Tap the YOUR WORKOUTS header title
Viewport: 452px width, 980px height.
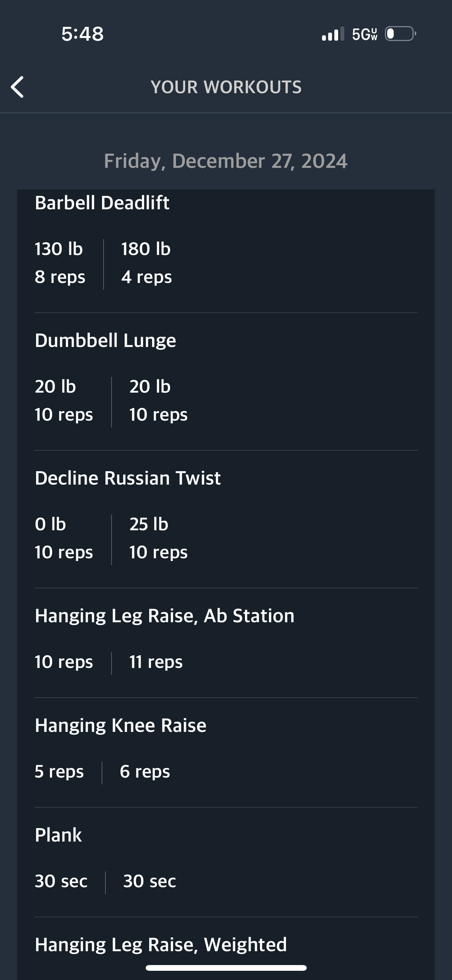[x=226, y=87]
